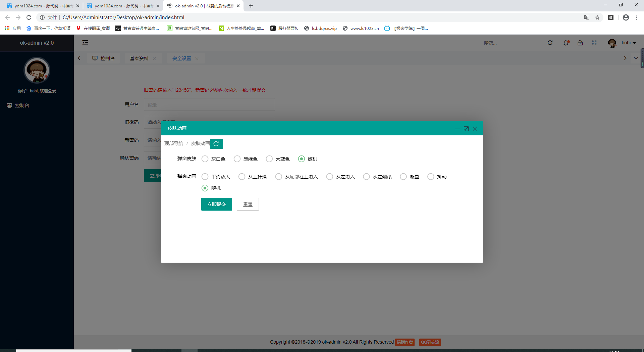The image size is (644, 352).
Task: Choose the 抖动 animation radio option
Action: pos(431,177)
